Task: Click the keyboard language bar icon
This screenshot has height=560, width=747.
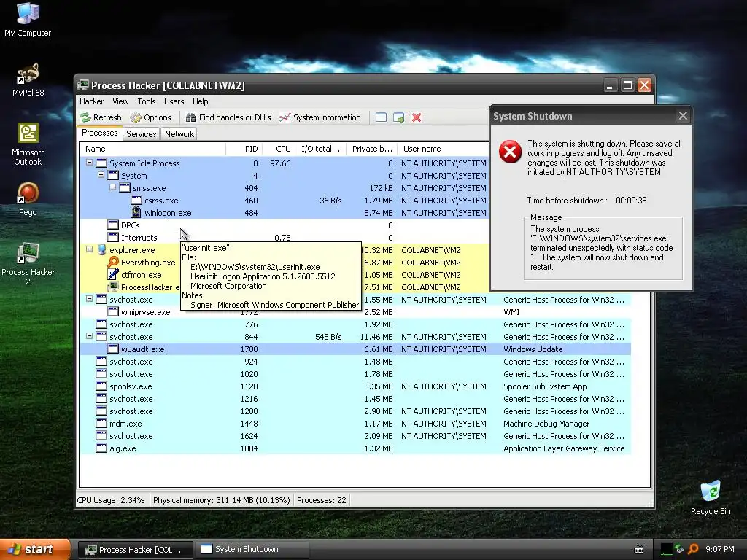Action: (639, 550)
